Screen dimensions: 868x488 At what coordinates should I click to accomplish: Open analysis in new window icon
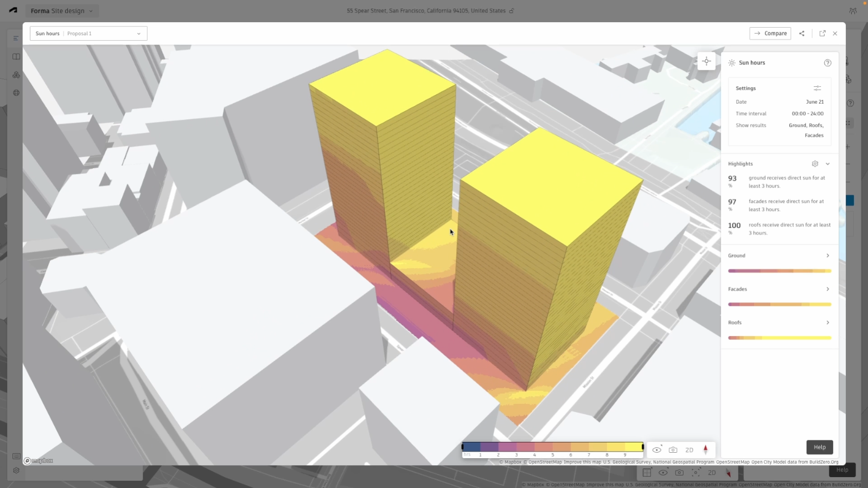tap(822, 34)
